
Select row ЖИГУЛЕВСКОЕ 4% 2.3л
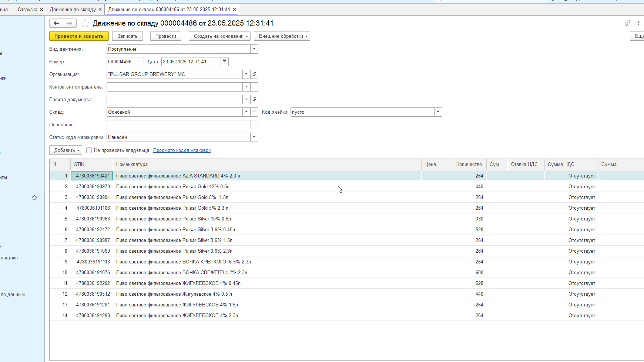pos(346,315)
